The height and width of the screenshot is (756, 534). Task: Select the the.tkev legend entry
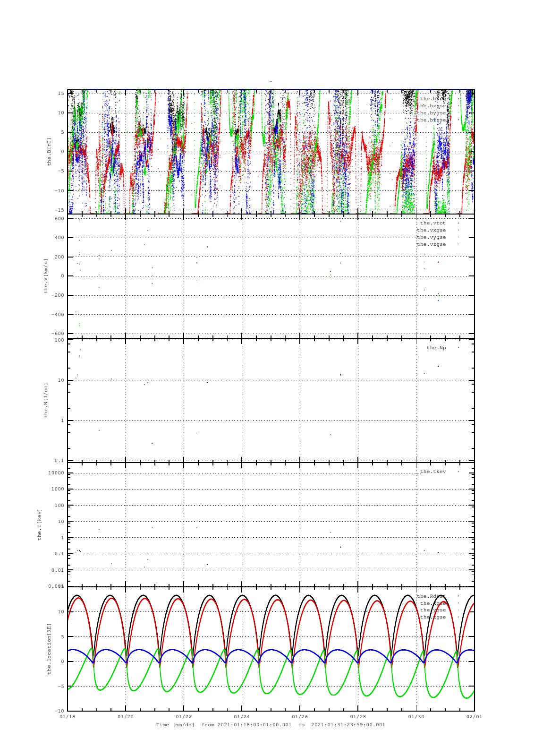point(432,472)
